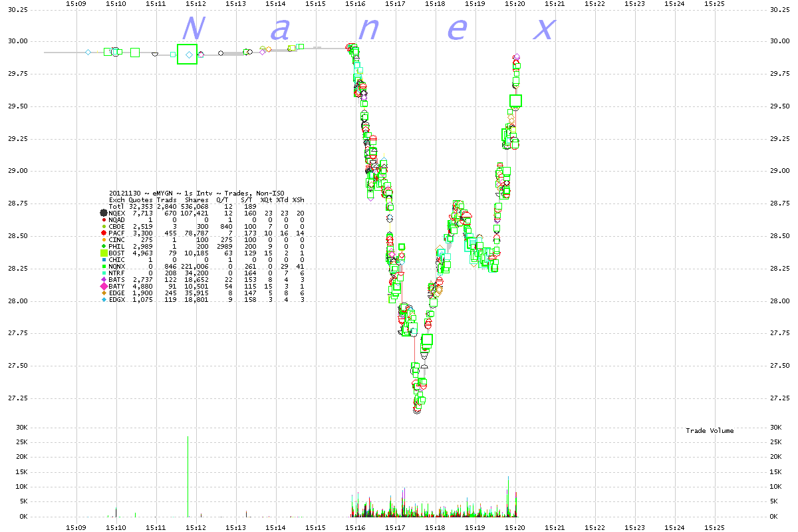Screen dimensions: 798x532
Task: Click the purple BATS diamond legend marker
Action: click(x=103, y=280)
